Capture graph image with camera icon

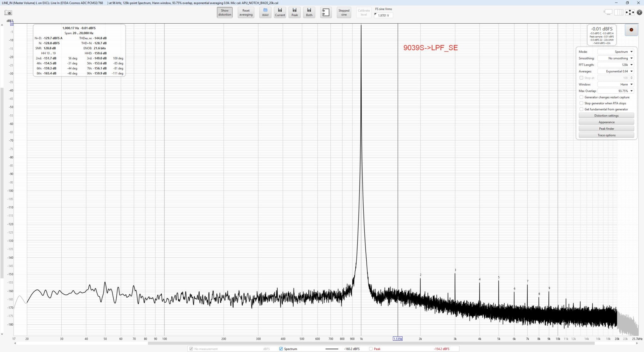coord(8,13)
